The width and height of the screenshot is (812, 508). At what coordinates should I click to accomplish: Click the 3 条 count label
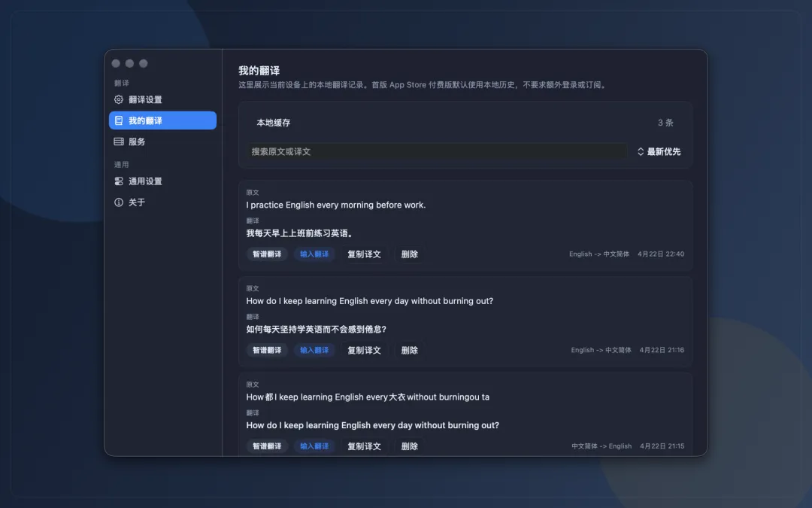pos(665,123)
